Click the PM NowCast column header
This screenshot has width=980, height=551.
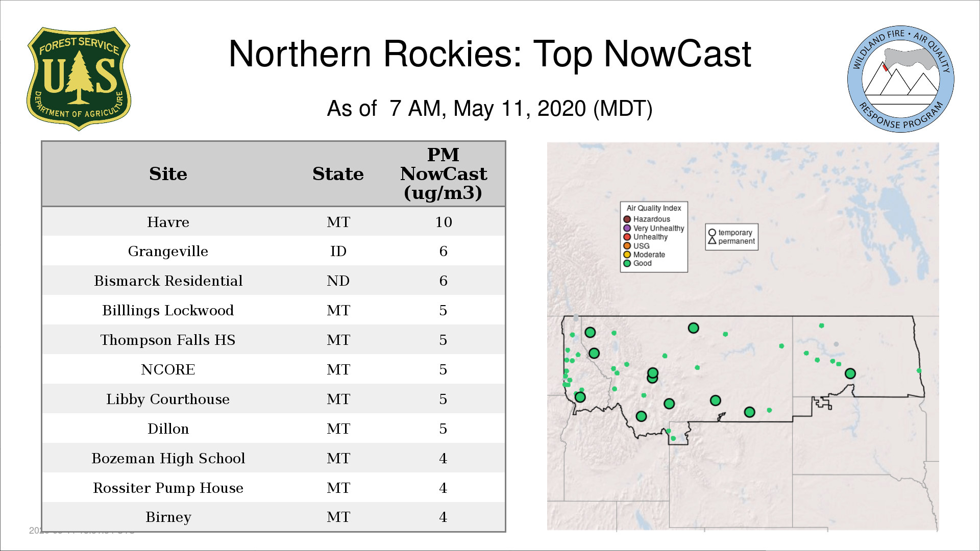pos(443,174)
